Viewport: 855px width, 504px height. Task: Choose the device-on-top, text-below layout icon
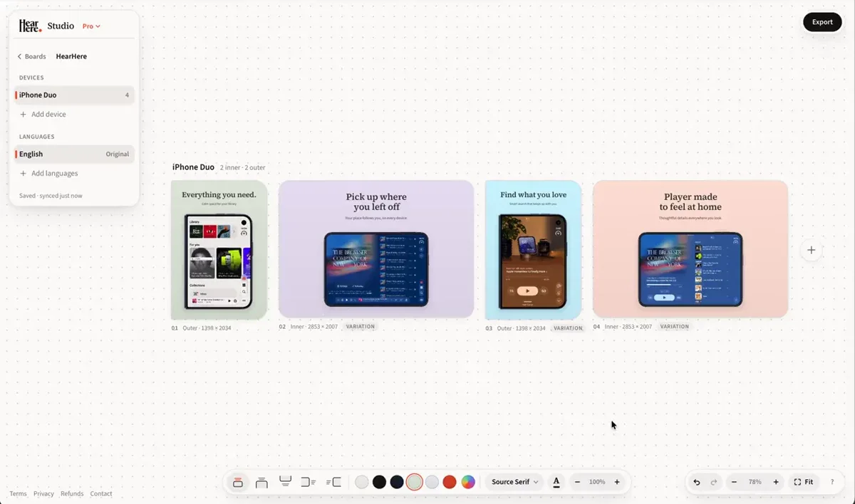coord(285,482)
